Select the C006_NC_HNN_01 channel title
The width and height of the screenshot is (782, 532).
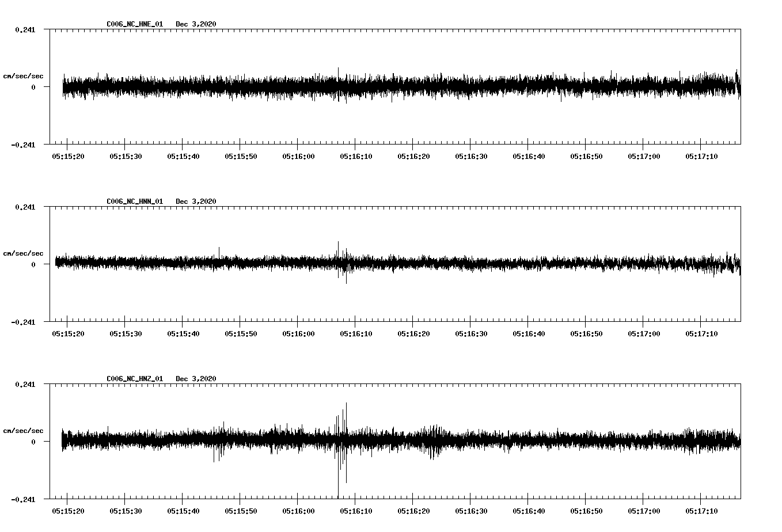pos(134,202)
